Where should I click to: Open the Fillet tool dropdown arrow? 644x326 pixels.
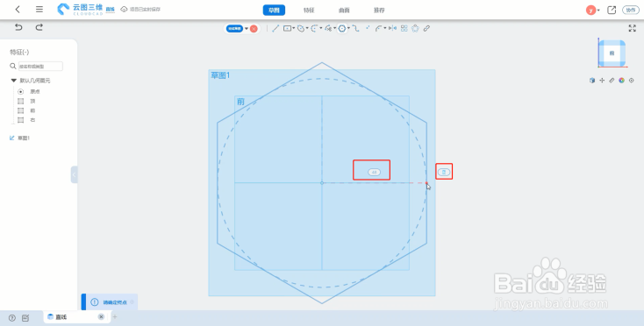tap(385, 28)
